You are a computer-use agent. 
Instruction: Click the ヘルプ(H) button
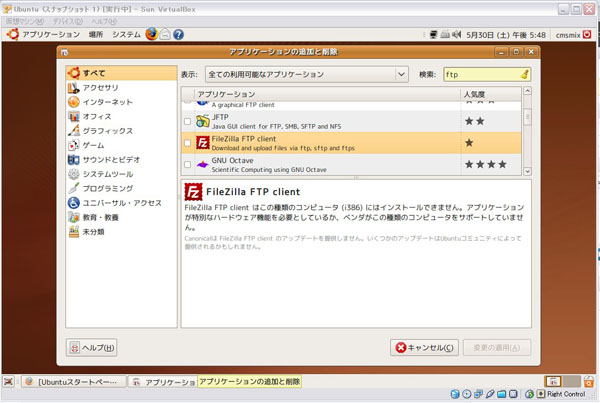[91, 348]
